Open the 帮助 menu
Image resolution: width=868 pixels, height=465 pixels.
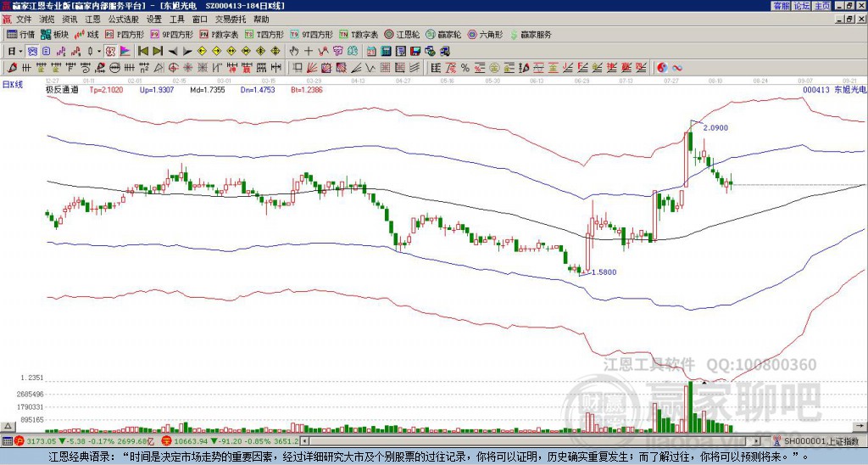click(x=261, y=20)
